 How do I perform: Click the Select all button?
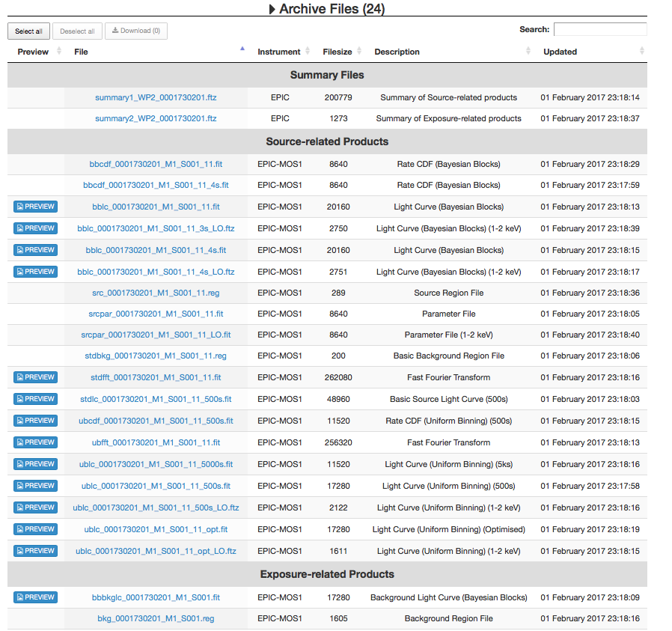click(29, 31)
